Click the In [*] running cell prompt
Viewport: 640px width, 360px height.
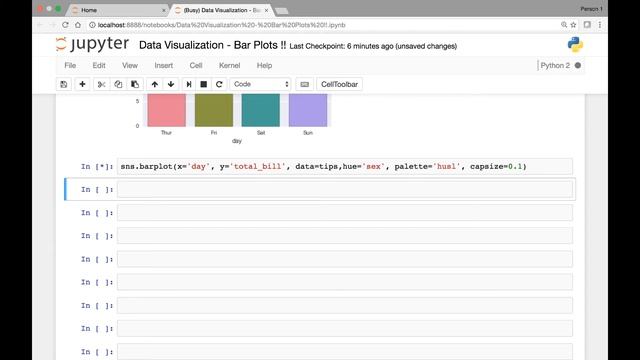click(97, 167)
